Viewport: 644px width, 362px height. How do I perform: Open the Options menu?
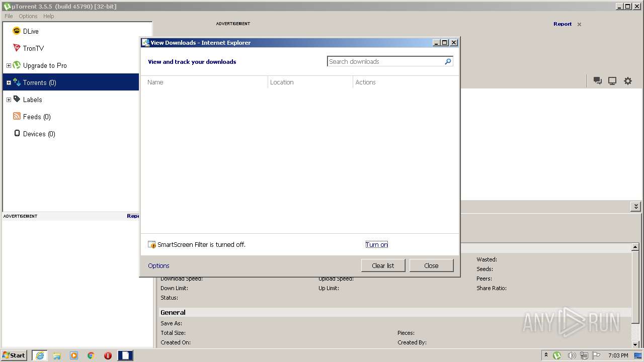[x=28, y=16]
